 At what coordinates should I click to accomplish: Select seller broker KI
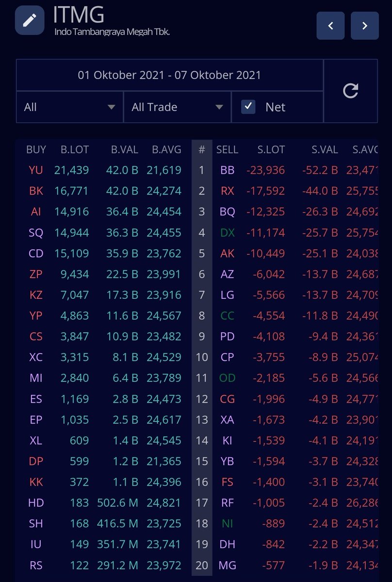point(227,440)
